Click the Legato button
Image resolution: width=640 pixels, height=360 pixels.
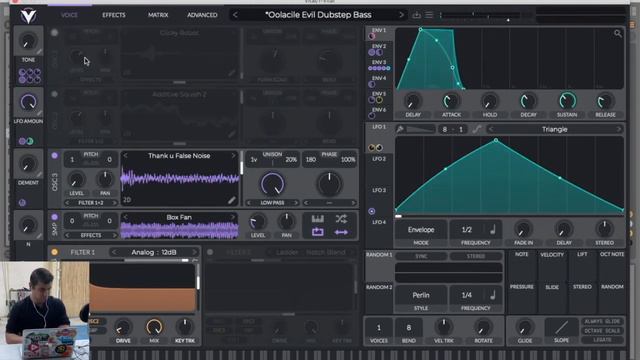pos(602,340)
